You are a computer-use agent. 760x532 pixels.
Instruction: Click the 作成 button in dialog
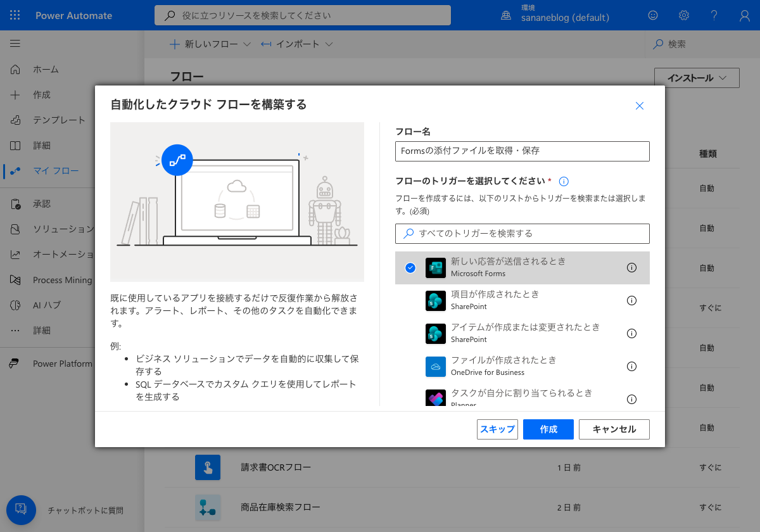point(548,429)
